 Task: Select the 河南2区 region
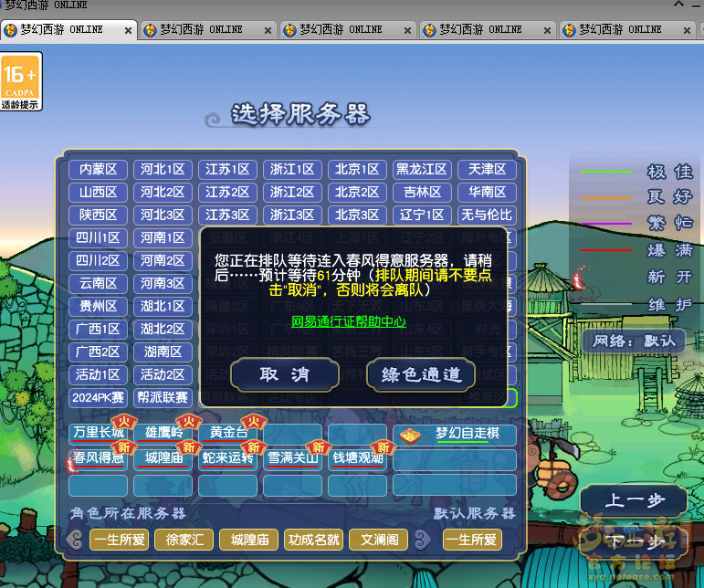click(x=163, y=261)
